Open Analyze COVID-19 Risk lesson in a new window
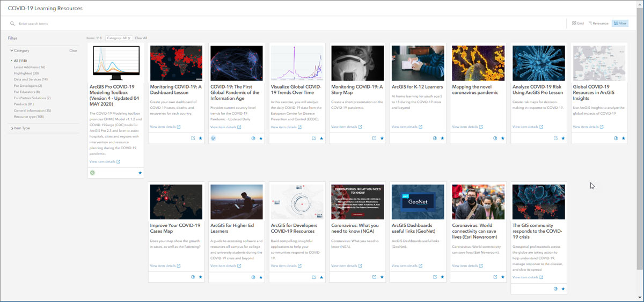The image size is (644, 302). click(555, 138)
